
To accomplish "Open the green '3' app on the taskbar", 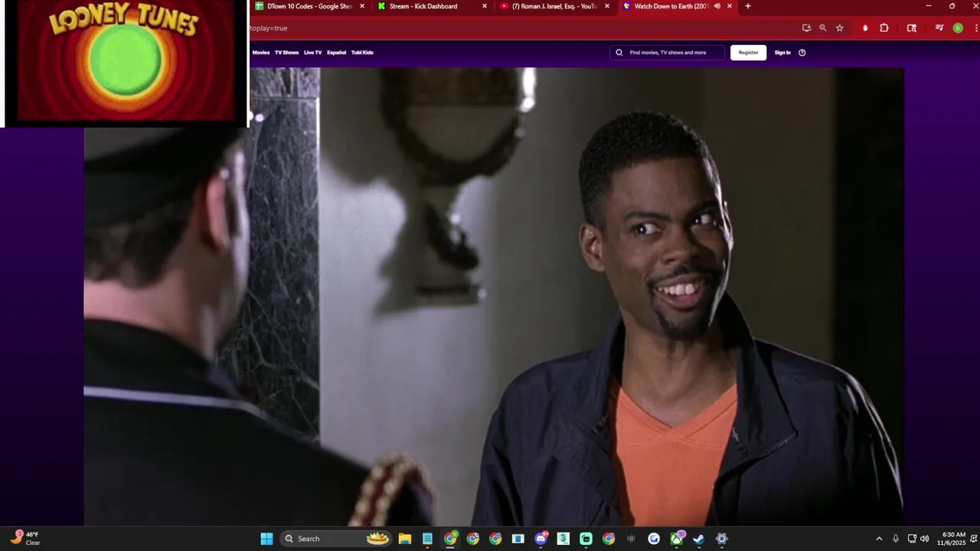I will [x=563, y=539].
